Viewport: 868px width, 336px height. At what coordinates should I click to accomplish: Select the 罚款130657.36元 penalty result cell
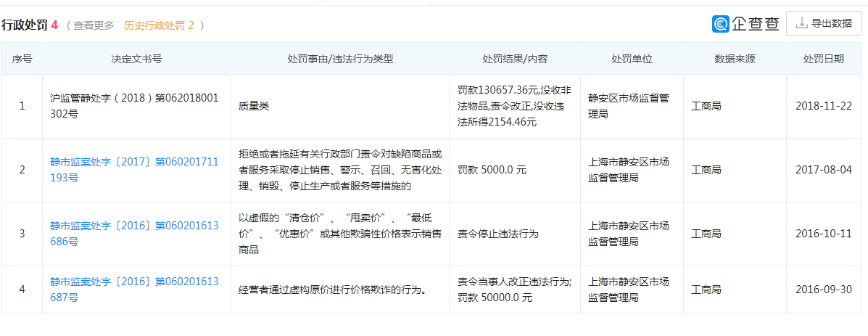coord(515,106)
